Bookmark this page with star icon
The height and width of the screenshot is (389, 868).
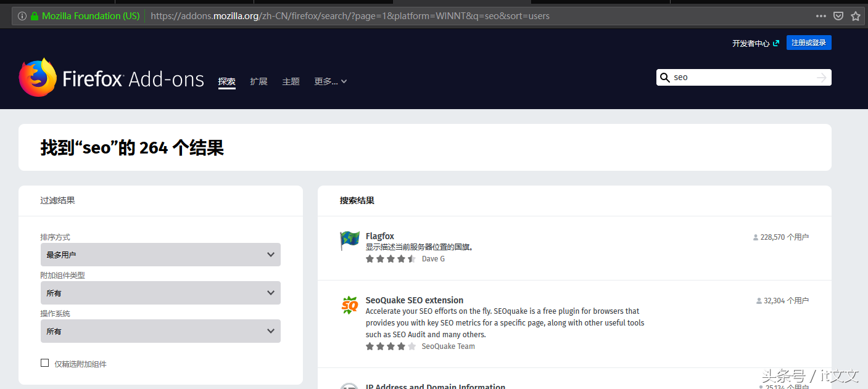[x=856, y=16]
